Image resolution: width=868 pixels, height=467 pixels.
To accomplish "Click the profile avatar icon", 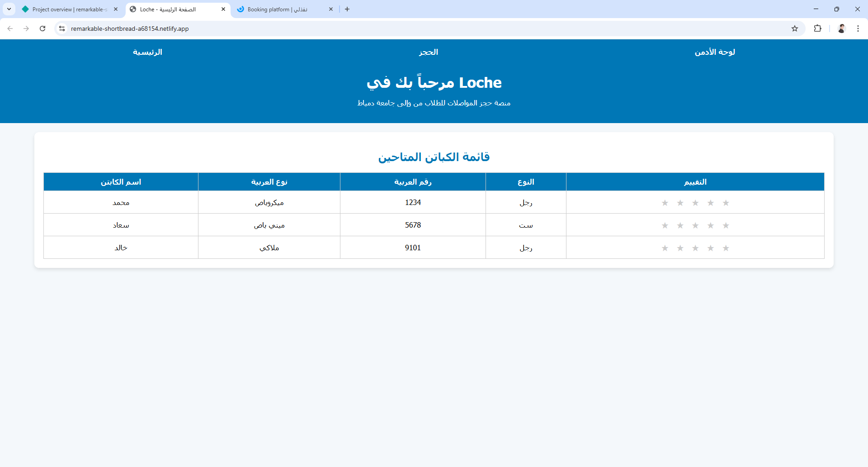I will click(841, 29).
